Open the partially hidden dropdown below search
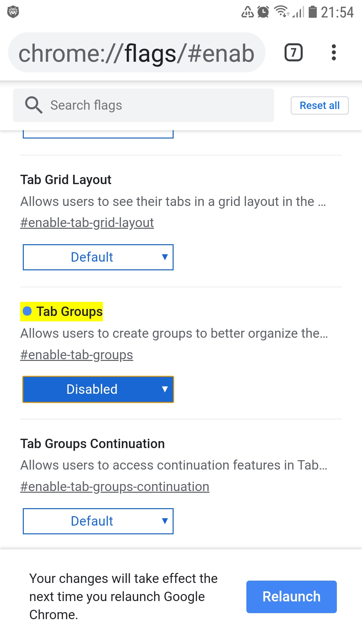Viewport: 362px width, 644px height. (x=98, y=134)
